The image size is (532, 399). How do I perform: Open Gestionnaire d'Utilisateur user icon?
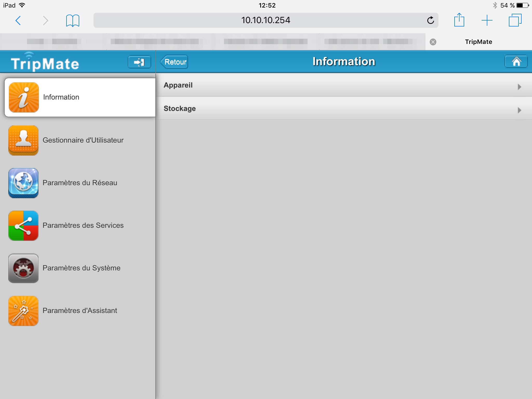(x=23, y=141)
